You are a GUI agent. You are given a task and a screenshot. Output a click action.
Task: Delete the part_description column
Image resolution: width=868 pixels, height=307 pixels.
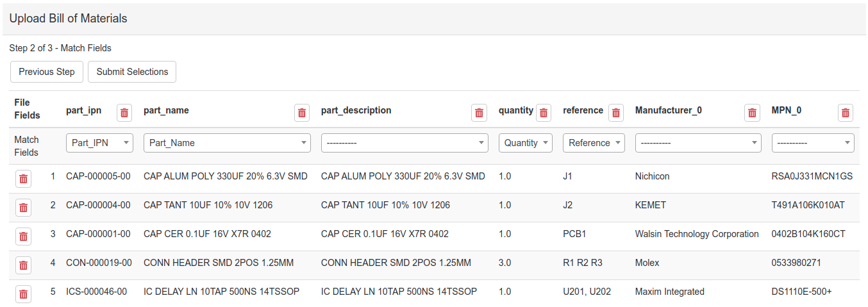(479, 113)
